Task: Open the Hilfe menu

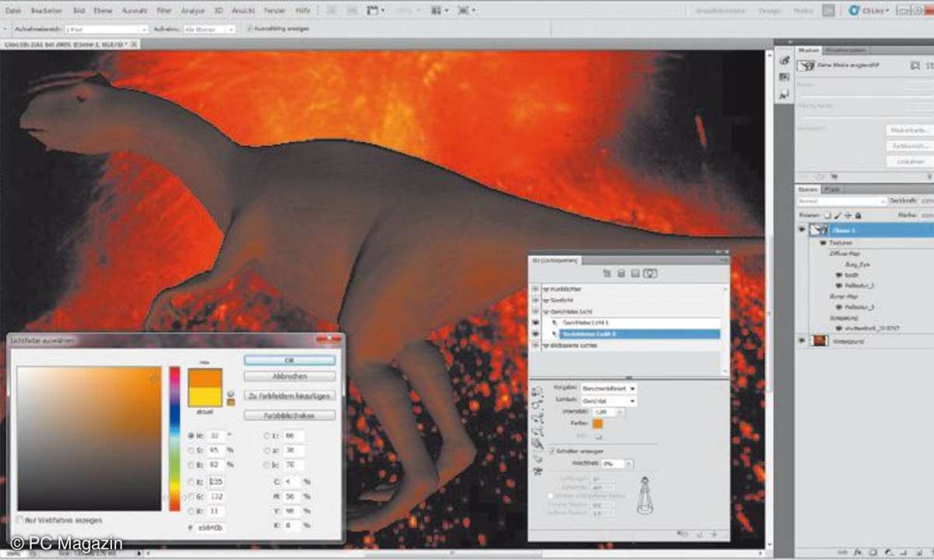Action: (303, 11)
